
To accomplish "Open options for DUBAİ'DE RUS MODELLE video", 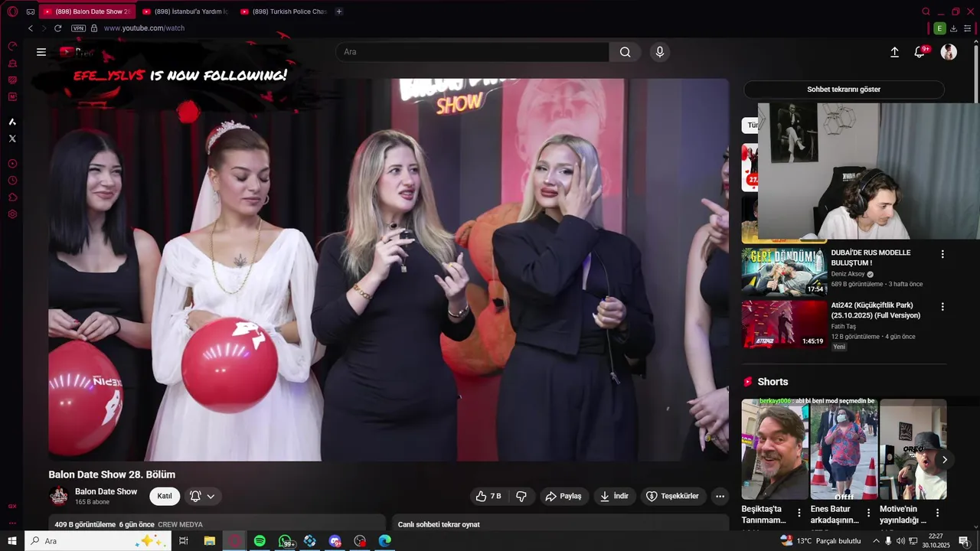I will pos(942,254).
